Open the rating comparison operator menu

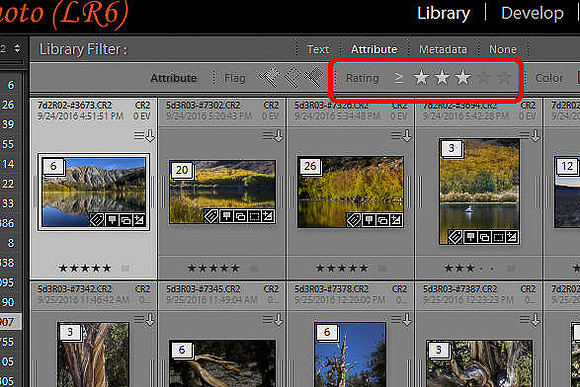tap(398, 78)
